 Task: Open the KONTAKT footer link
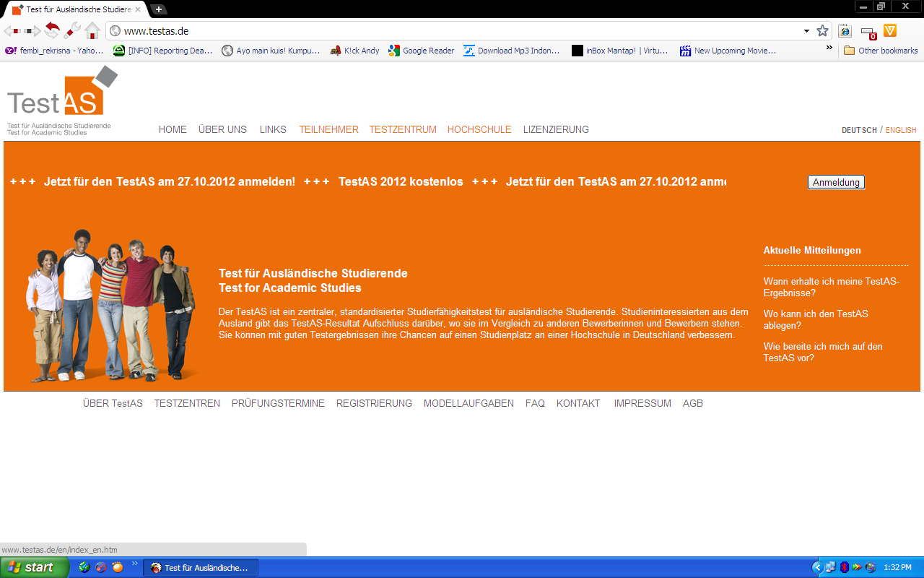click(578, 404)
